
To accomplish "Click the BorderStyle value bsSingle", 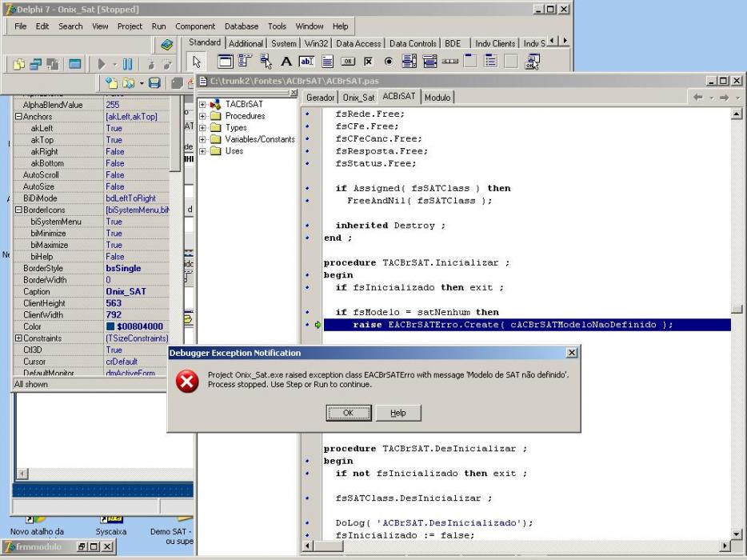I will click(123, 268).
